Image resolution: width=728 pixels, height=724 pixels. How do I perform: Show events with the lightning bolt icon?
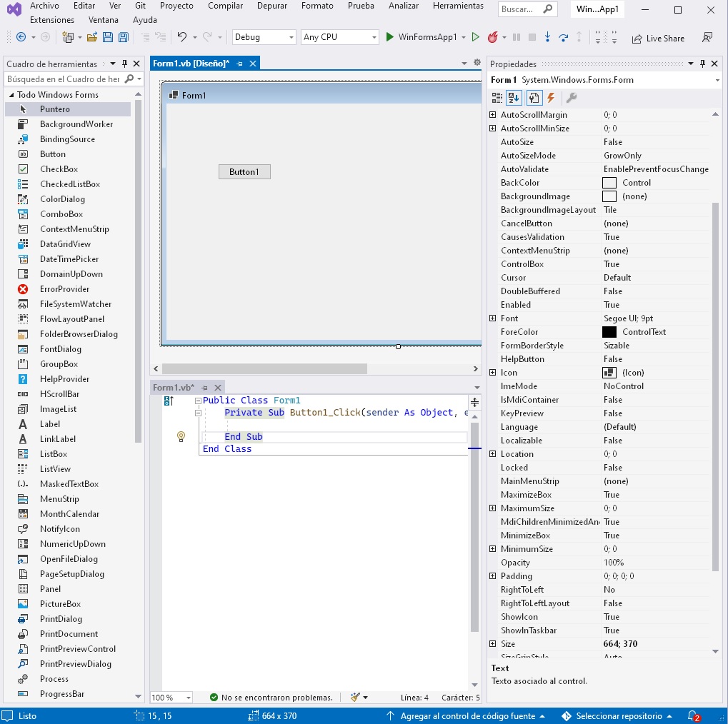[x=551, y=98]
